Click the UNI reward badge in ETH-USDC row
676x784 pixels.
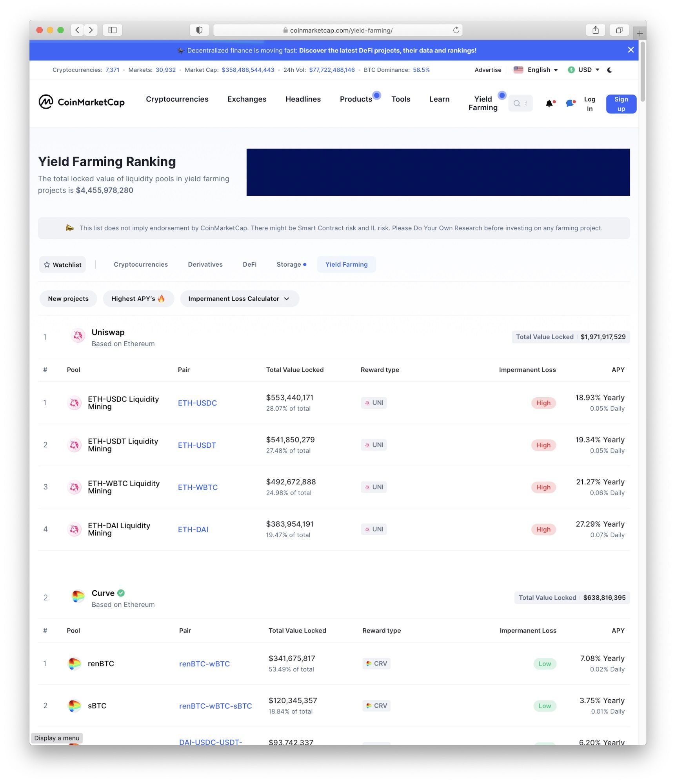click(x=374, y=403)
